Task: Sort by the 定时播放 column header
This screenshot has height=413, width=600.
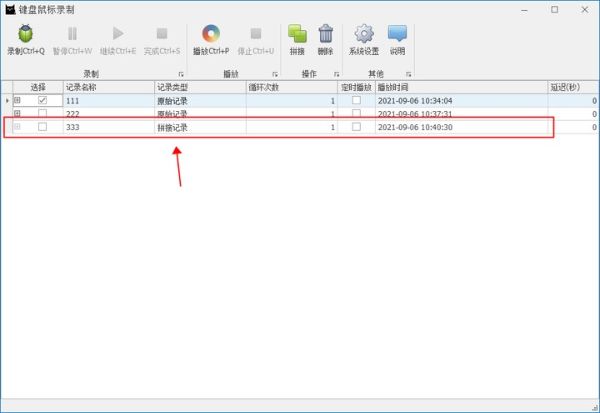Action: (x=356, y=87)
